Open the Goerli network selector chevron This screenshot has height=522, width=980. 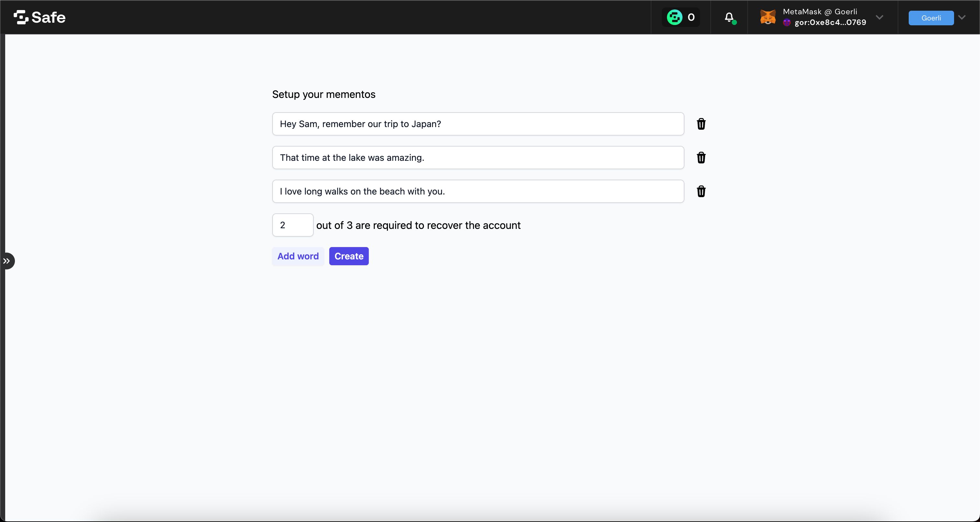962,18
